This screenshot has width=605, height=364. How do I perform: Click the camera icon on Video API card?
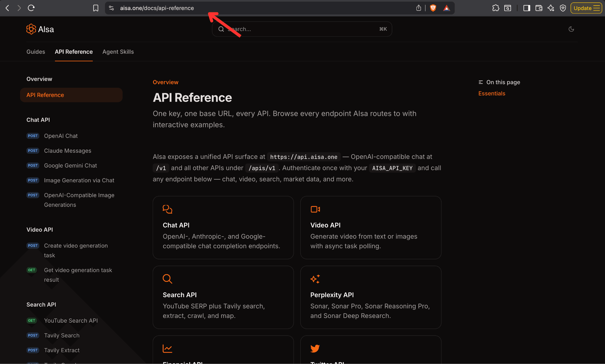(315, 209)
